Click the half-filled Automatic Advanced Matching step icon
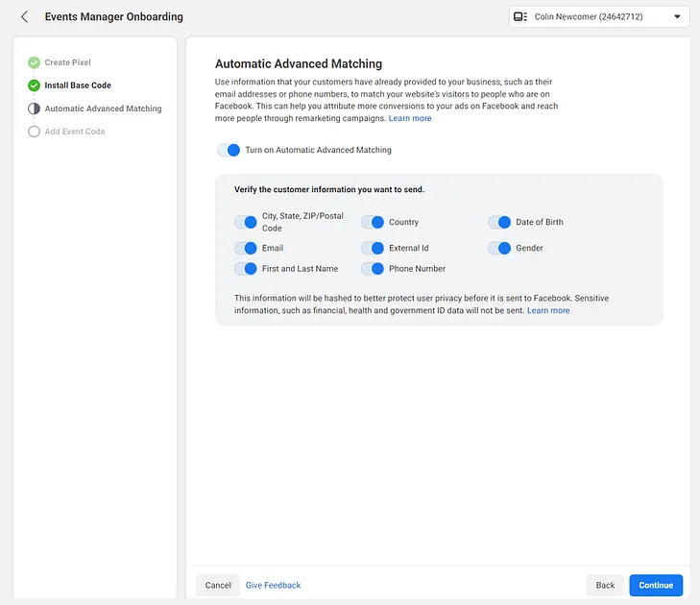The width and height of the screenshot is (700, 605). point(35,109)
